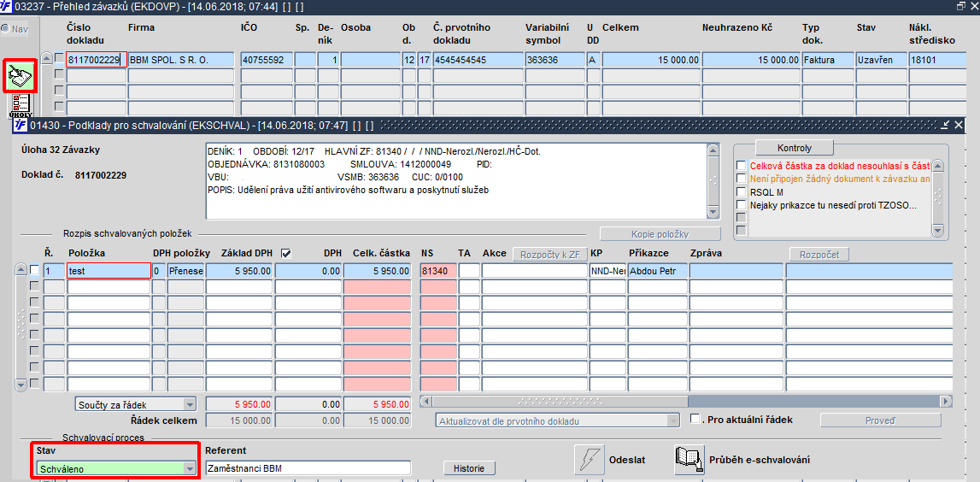Open the approval documents (signing hand) icon
980x482 pixels.
[21, 78]
